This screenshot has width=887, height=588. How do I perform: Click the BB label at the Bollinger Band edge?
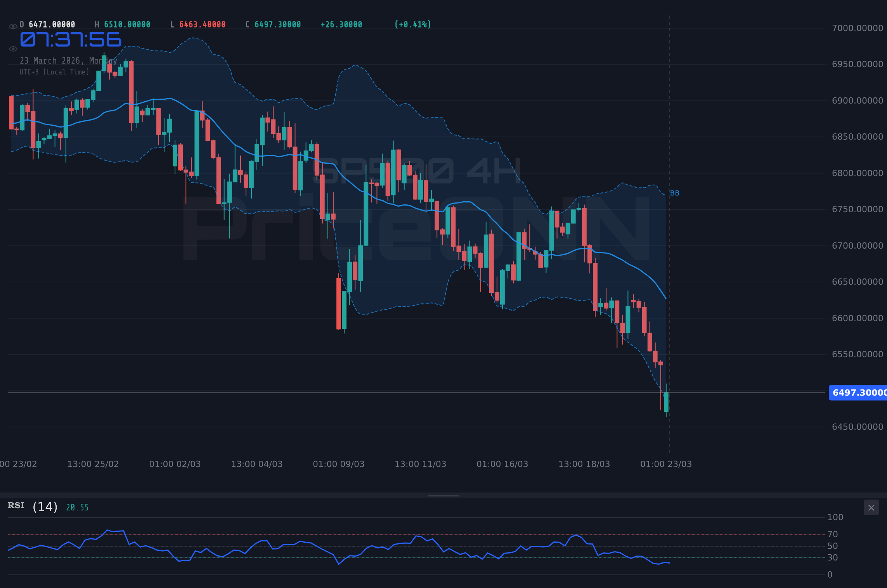(674, 193)
